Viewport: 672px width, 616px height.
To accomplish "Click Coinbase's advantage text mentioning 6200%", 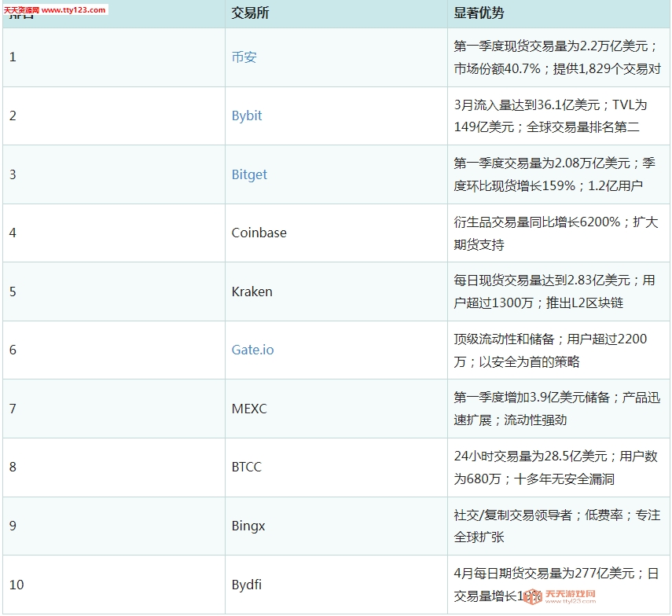I will [x=556, y=233].
